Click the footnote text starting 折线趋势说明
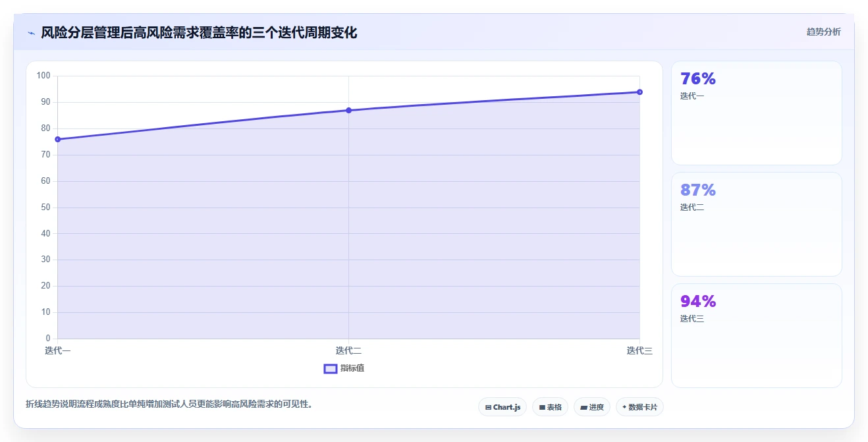 point(169,404)
